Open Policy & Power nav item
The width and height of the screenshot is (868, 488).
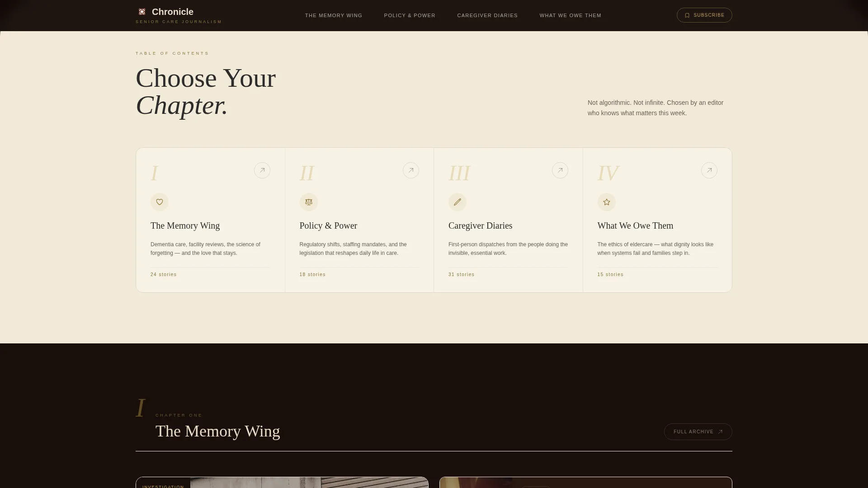pyautogui.click(x=410, y=15)
